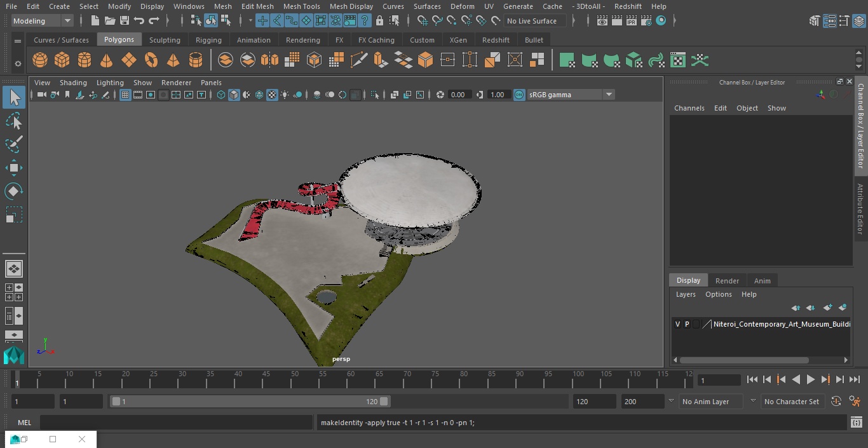This screenshot has width=868, height=448.
Task: Toggle layer visibility V box
Action: (677, 324)
